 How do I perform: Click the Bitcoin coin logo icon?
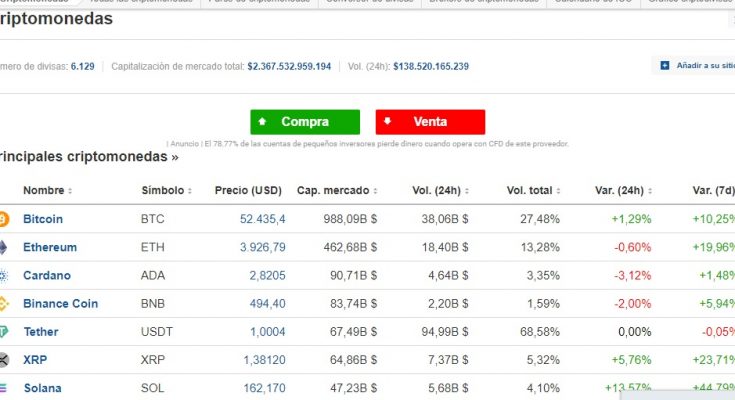point(4,219)
